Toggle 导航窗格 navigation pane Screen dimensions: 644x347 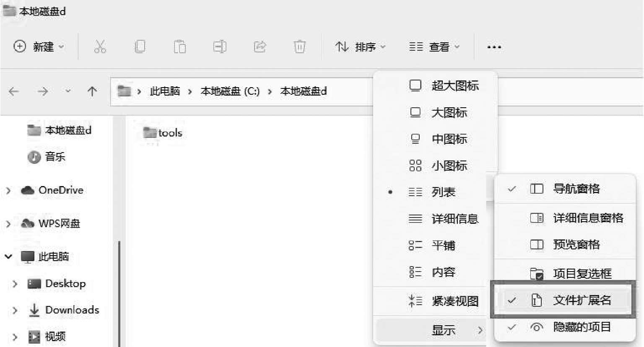pyautogui.click(x=565, y=189)
